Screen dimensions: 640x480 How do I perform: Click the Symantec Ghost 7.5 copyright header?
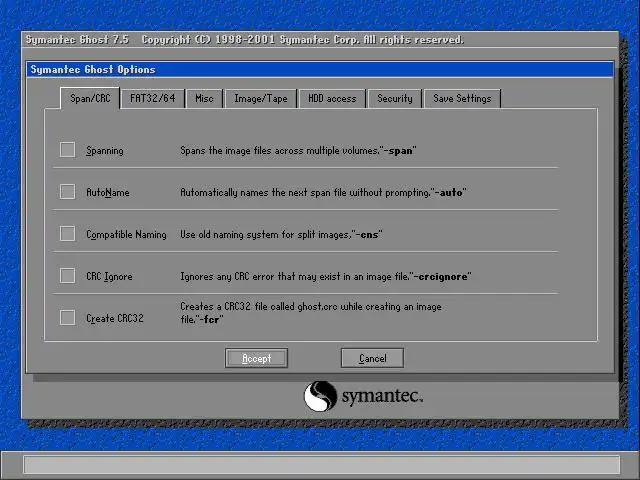245,40
